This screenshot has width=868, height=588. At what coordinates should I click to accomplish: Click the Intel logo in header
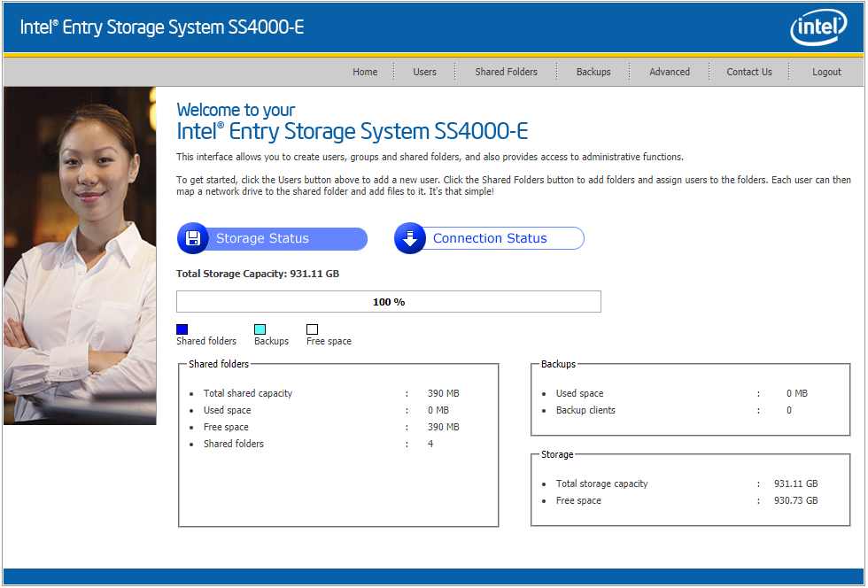pyautogui.click(x=818, y=27)
